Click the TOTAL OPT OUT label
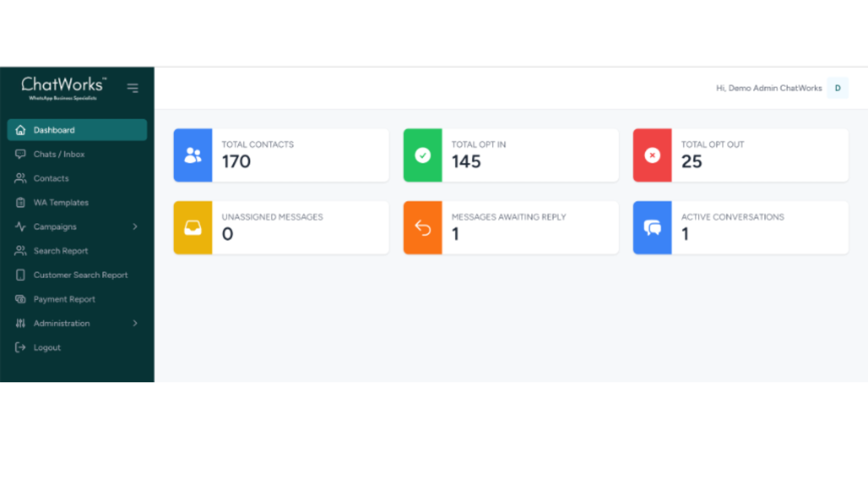The height and width of the screenshot is (488, 868). pos(712,145)
